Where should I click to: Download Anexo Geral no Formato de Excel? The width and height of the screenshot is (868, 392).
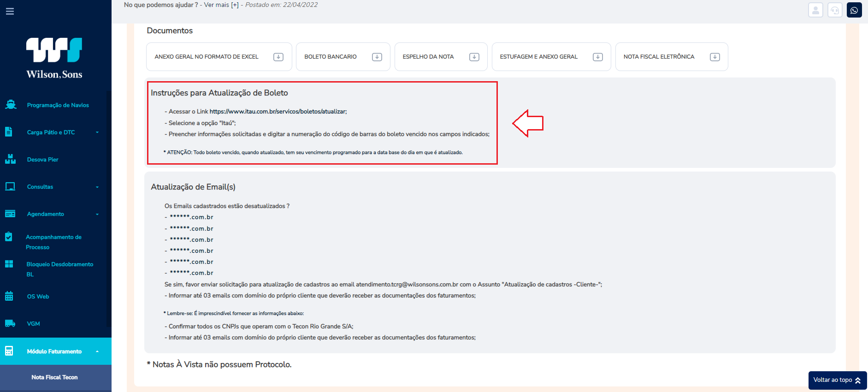click(x=278, y=57)
